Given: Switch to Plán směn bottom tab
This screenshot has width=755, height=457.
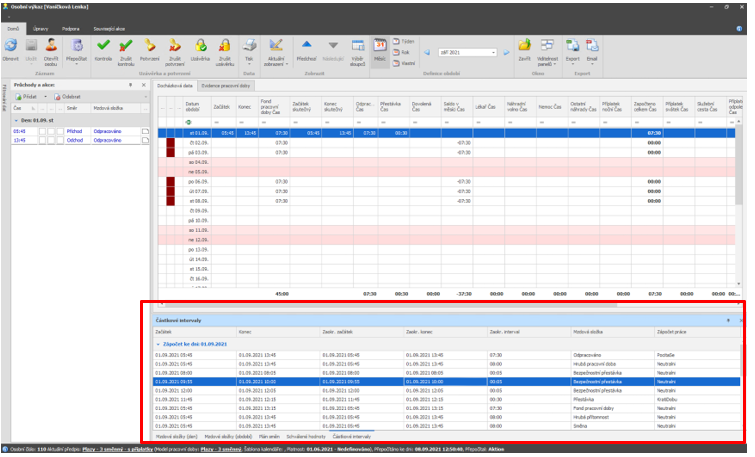Looking at the screenshot, I should (x=269, y=437).
